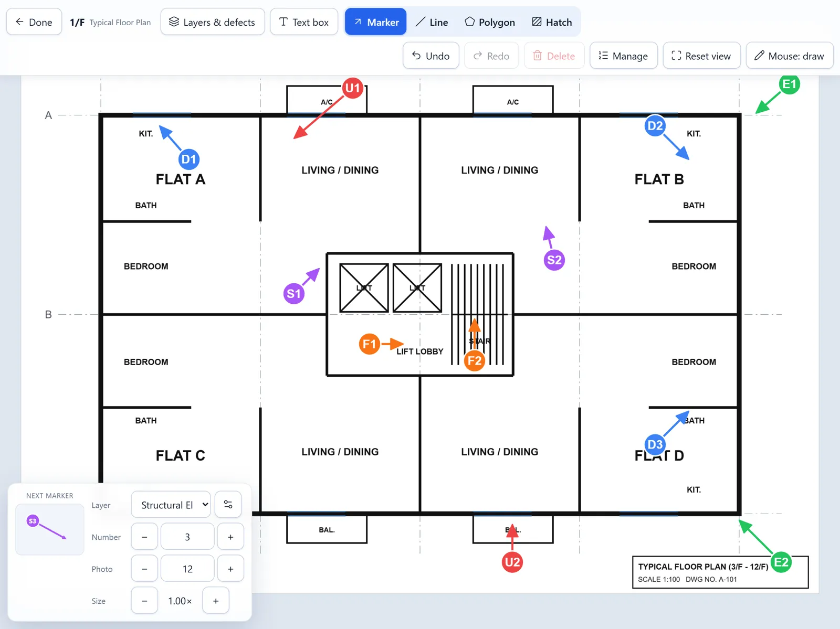The height and width of the screenshot is (629, 840).
Task: Increase the Photo number
Action: tap(230, 569)
